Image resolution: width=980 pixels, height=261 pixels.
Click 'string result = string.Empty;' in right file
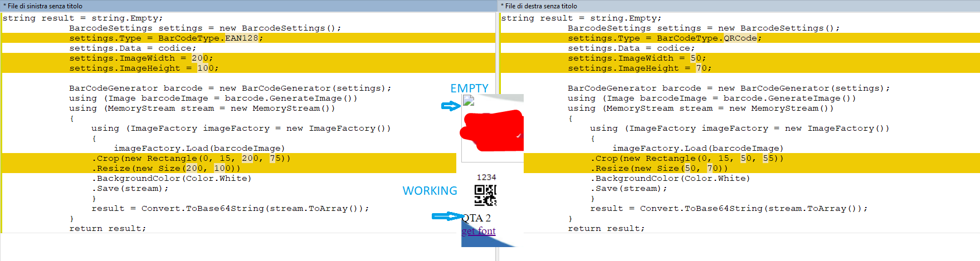pos(581,18)
